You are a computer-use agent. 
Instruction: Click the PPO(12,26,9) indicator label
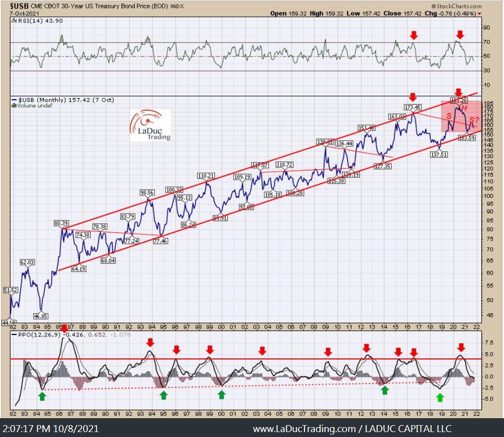(40, 334)
